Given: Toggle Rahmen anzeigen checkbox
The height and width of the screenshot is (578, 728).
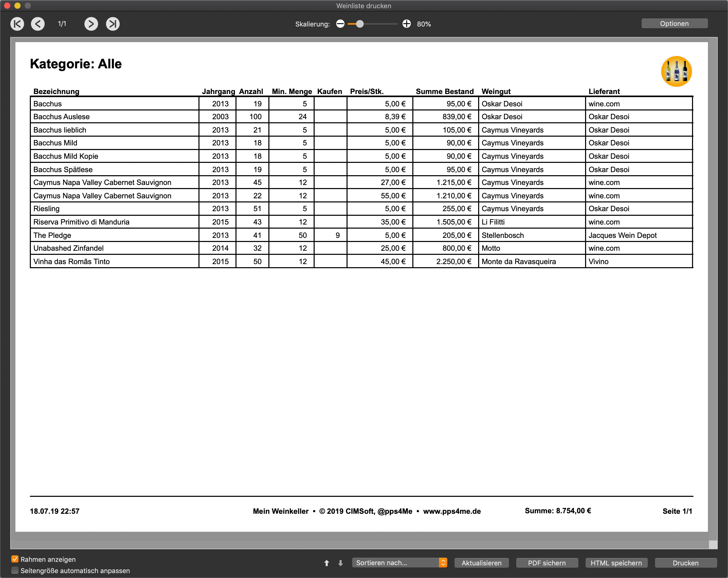Looking at the screenshot, I should [x=15, y=559].
